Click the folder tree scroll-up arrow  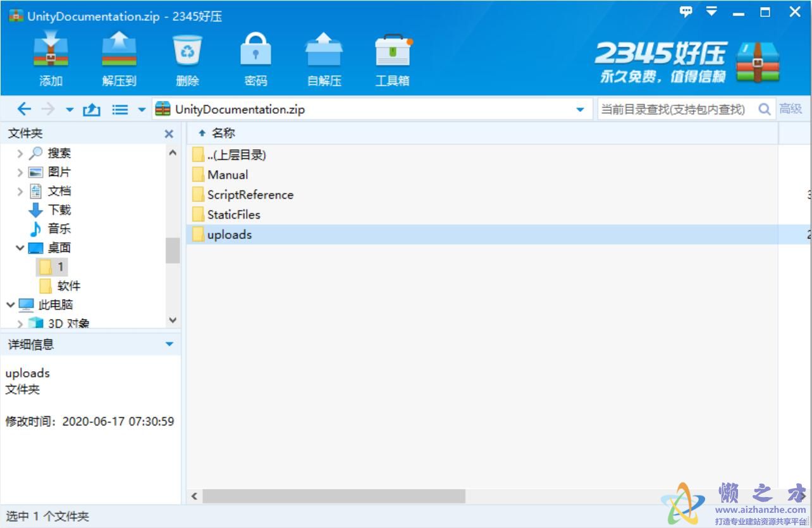pos(173,152)
